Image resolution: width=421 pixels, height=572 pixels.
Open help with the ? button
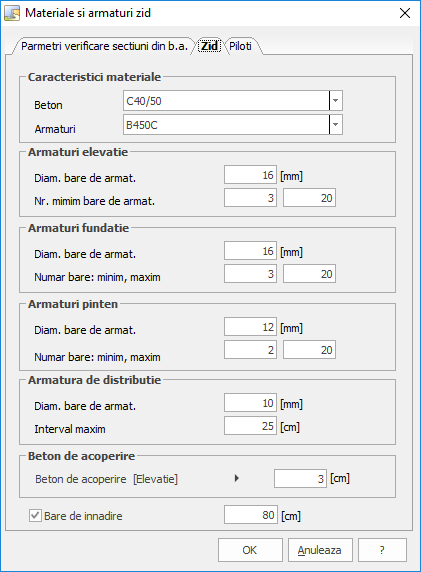click(x=382, y=550)
